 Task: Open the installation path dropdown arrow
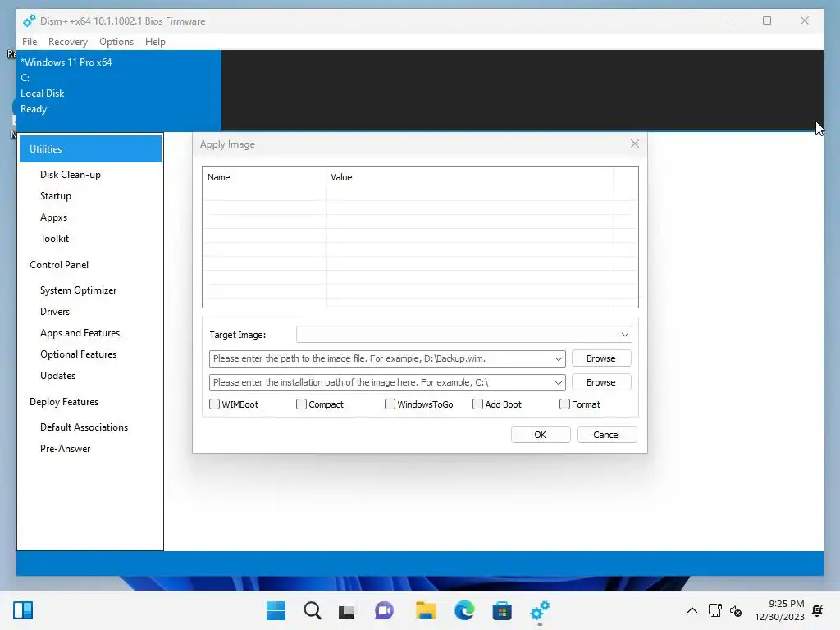pyautogui.click(x=558, y=382)
